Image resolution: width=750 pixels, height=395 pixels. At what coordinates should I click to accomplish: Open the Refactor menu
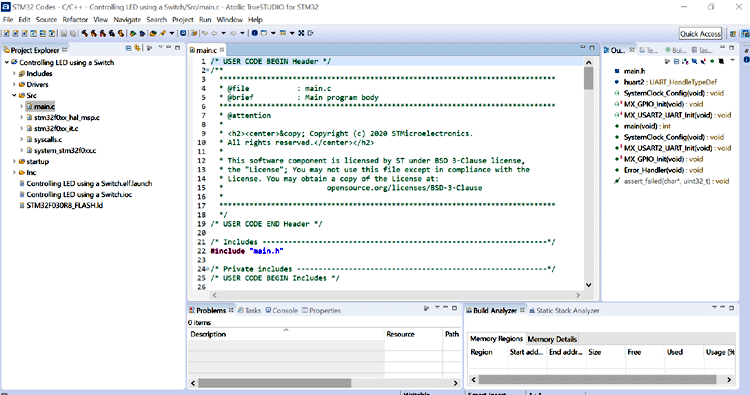(x=75, y=20)
